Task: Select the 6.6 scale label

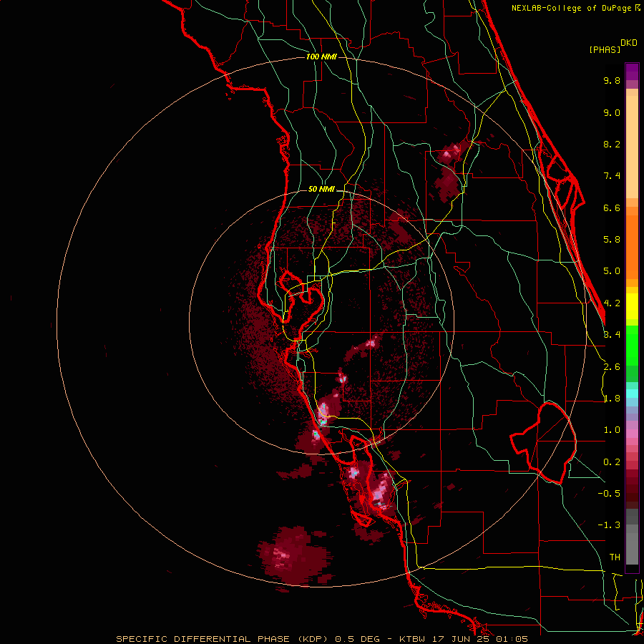Action: [612, 208]
